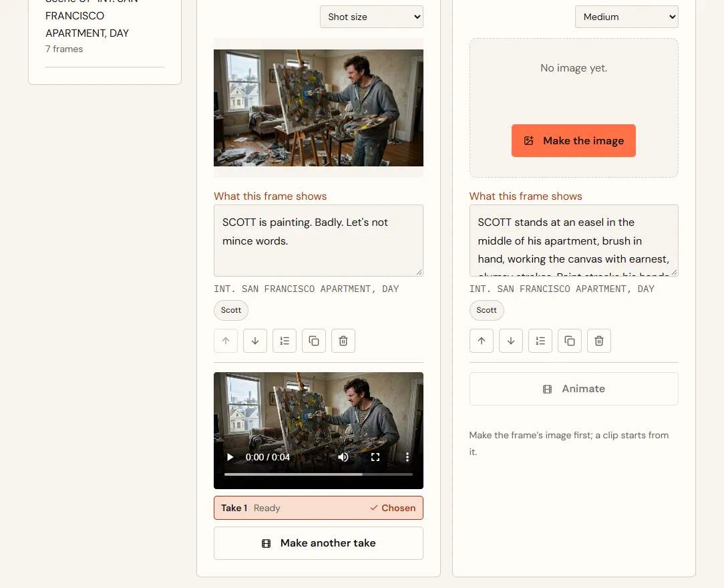Move the easel frame up
724x588 pixels.
pyautogui.click(x=482, y=341)
